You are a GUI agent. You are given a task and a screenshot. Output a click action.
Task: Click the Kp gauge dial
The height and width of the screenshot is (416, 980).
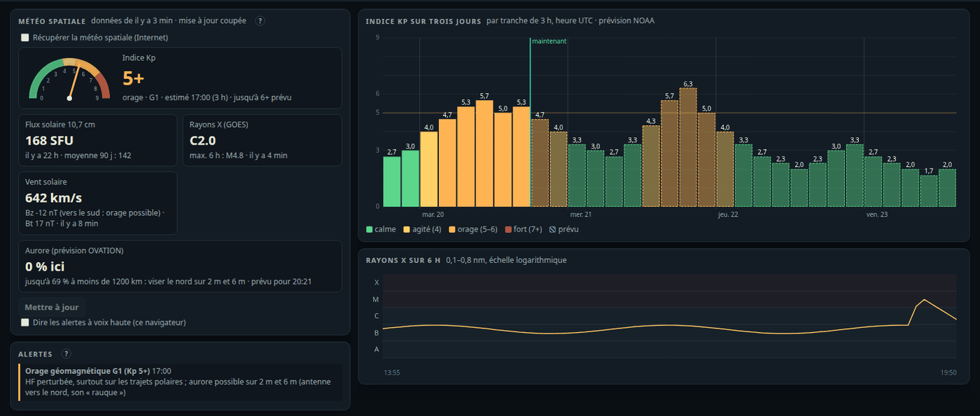69,78
